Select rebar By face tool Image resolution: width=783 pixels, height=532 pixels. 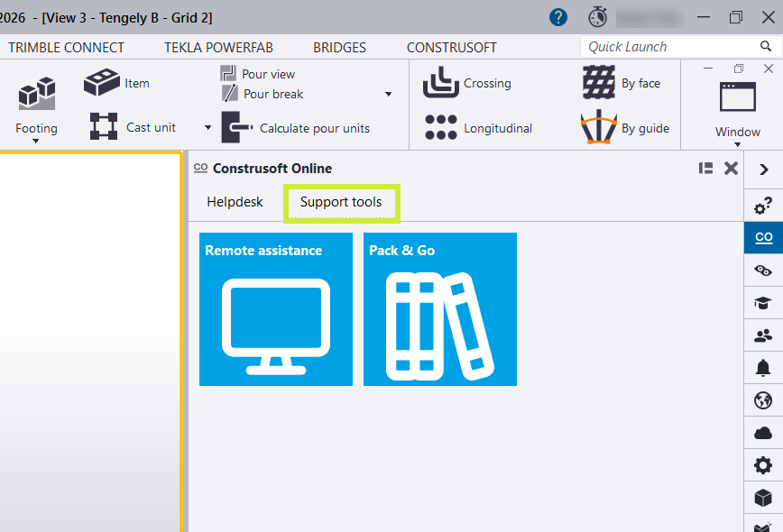click(x=622, y=83)
